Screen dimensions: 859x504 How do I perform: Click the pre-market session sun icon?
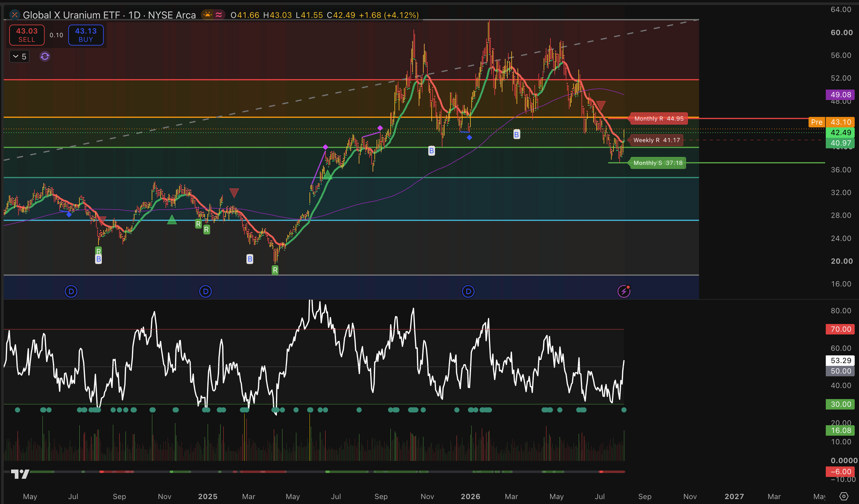(x=207, y=15)
